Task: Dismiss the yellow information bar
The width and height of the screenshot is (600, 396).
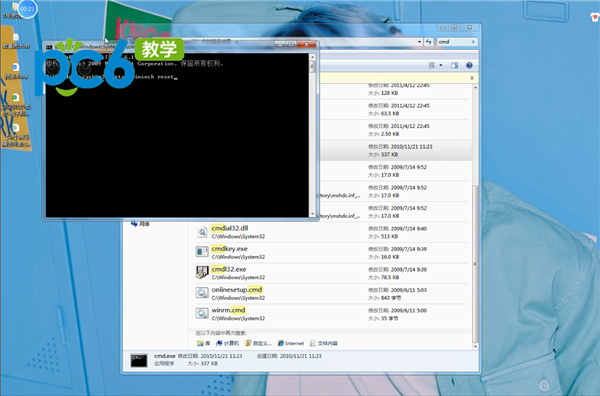Action: tap(472, 78)
